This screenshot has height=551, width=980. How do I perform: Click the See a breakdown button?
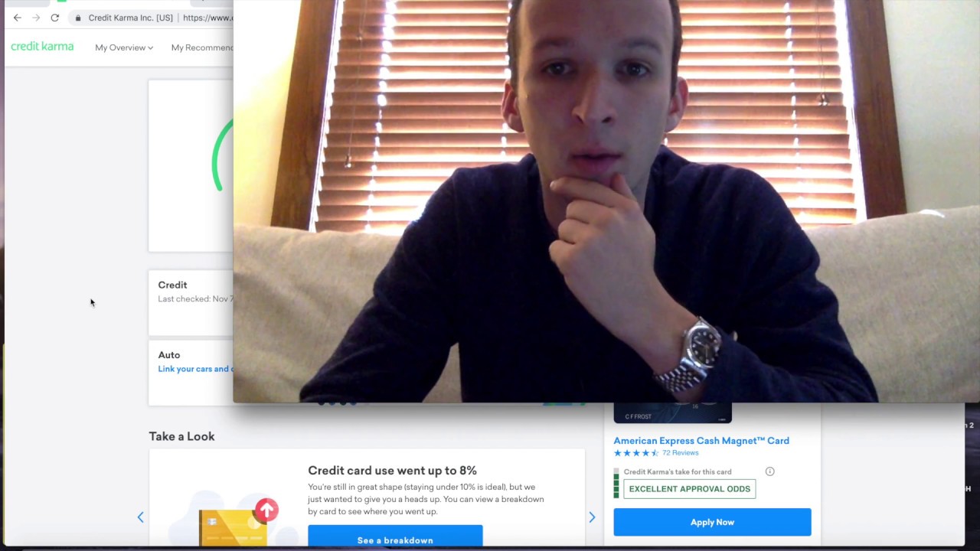click(x=395, y=537)
